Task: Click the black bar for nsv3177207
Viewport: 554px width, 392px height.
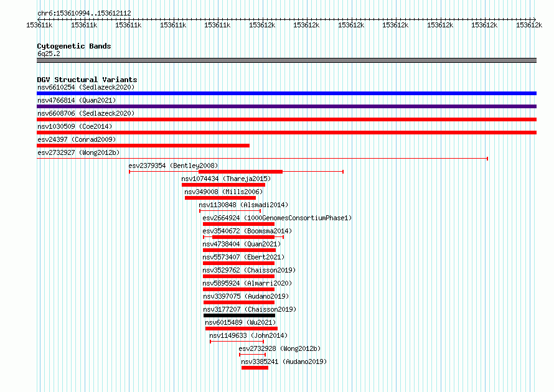Action: 239,315
